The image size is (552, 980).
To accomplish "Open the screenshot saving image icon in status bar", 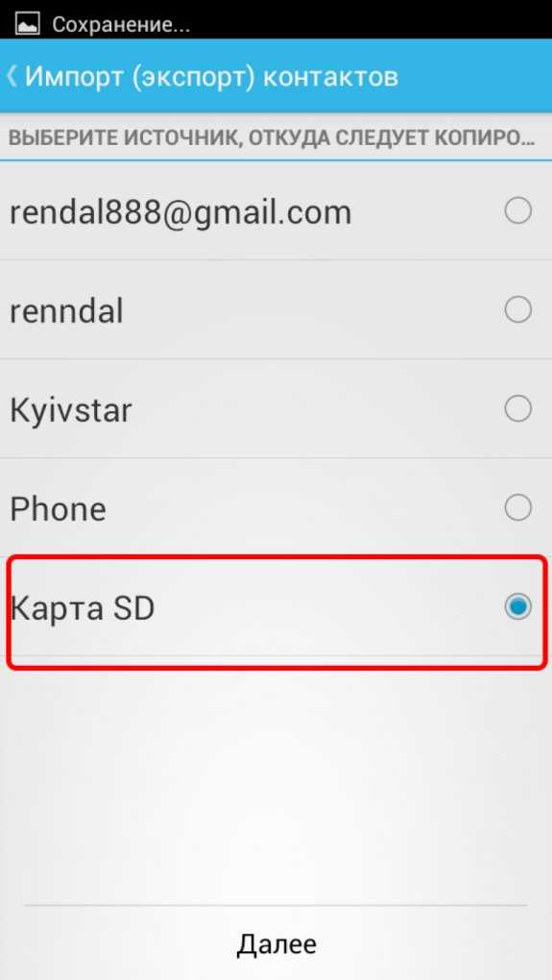I will click(x=27, y=24).
